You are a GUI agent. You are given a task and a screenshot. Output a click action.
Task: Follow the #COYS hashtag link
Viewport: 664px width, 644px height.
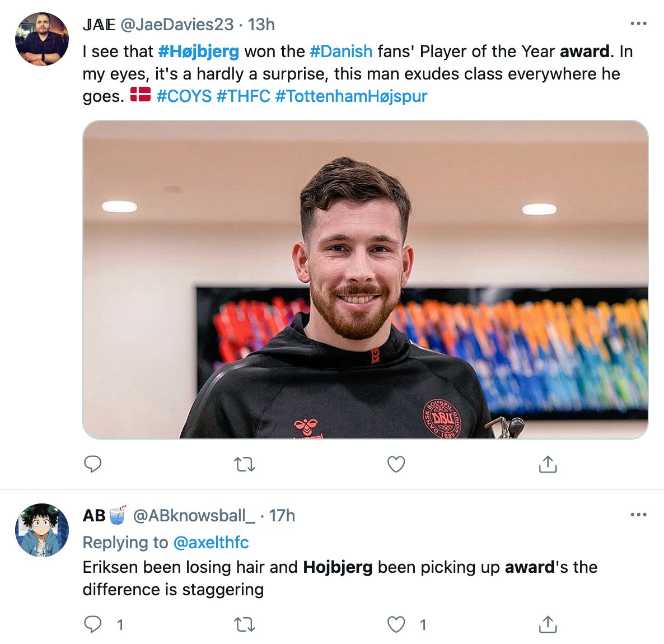point(184,96)
